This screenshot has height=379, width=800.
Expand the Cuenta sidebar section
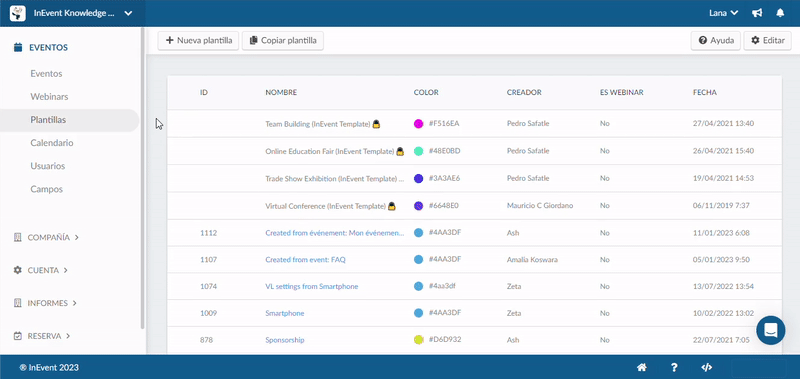[x=40, y=270]
